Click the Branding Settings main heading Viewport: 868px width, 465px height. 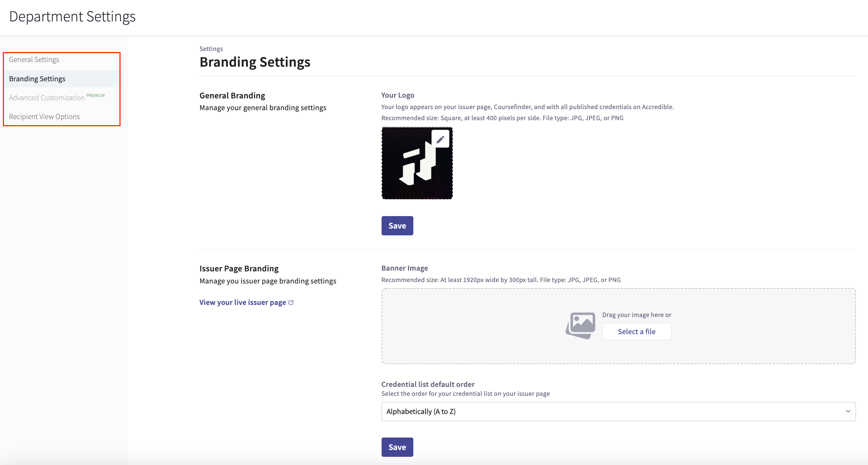pos(255,62)
